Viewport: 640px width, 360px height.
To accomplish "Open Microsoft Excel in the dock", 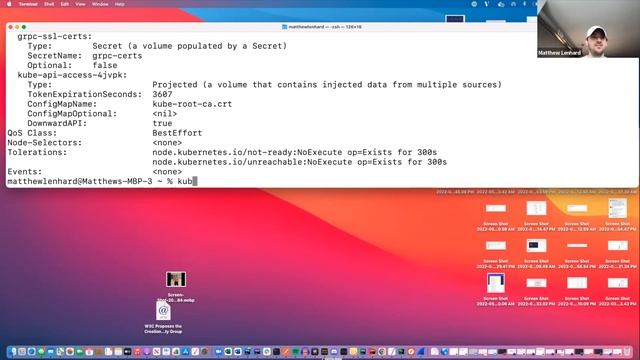I will (228, 351).
